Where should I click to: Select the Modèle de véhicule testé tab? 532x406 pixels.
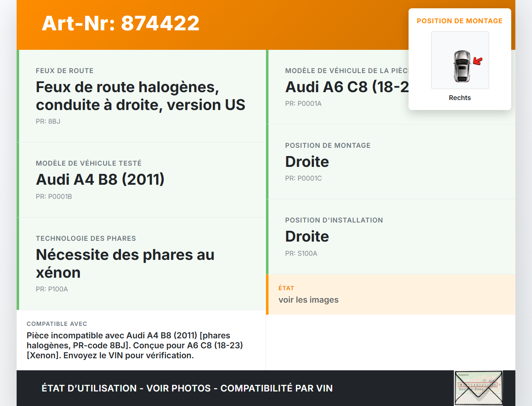[140, 179]
